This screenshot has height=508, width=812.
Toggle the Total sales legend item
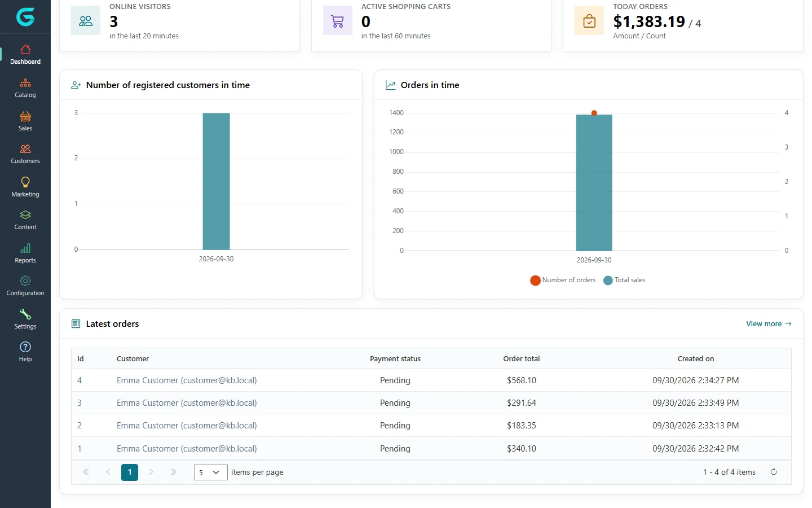point(624,280)
